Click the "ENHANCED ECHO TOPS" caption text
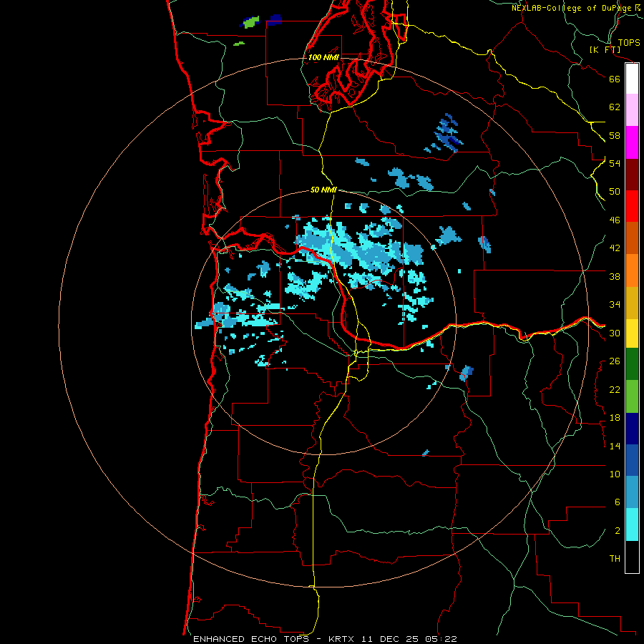644x644 pixels. coord(251,639)
